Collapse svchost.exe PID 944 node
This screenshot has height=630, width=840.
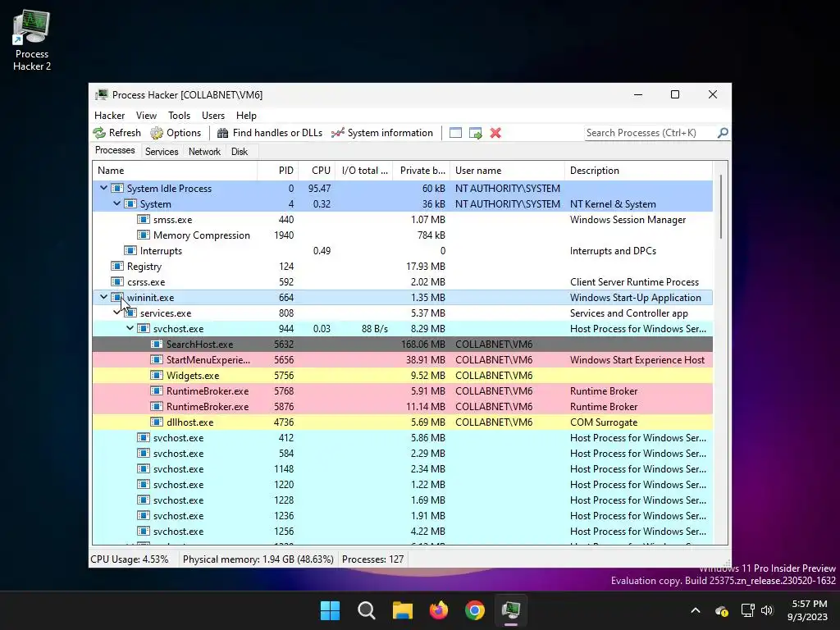[x=130, y=328]
